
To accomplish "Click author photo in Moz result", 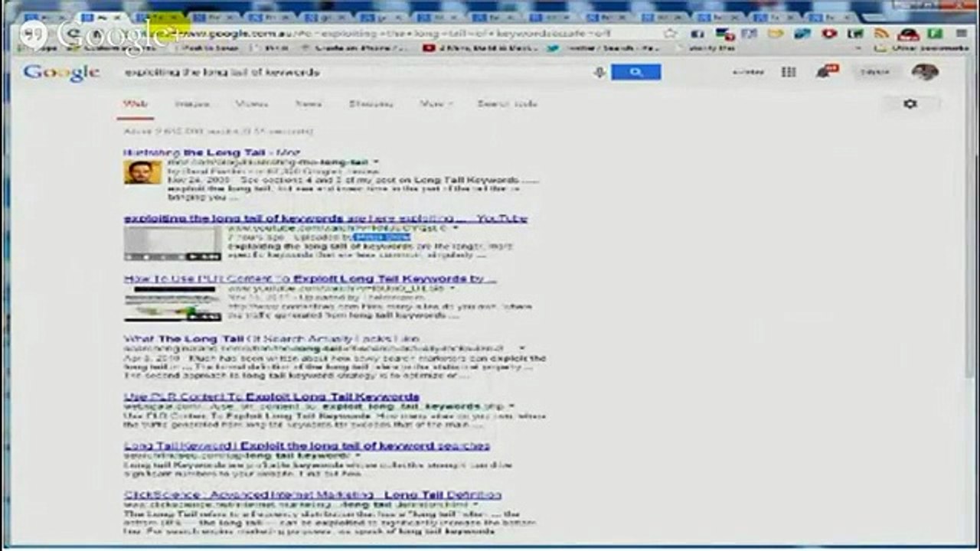I will pyautogui.click(x=143, y=172).
